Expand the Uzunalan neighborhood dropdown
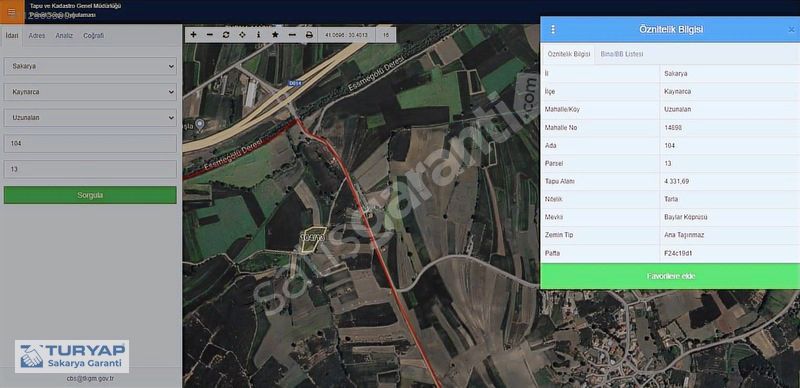This screenshot has width=800, height=388. coord(90,117)
